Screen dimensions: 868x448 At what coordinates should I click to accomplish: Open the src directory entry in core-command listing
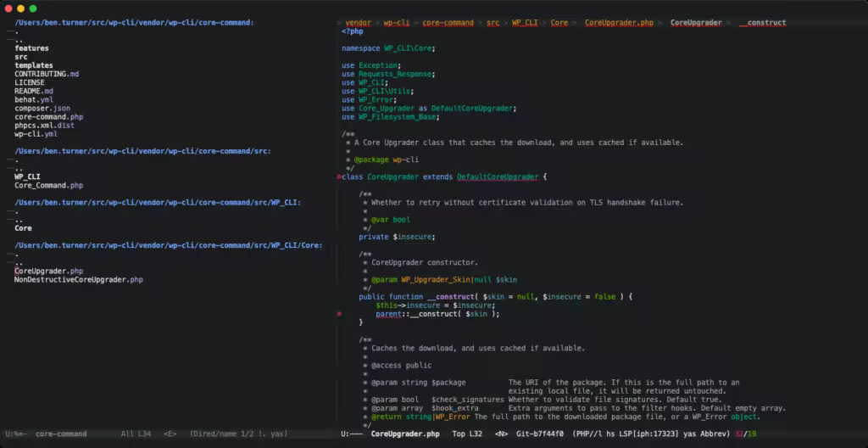(21, 57)
